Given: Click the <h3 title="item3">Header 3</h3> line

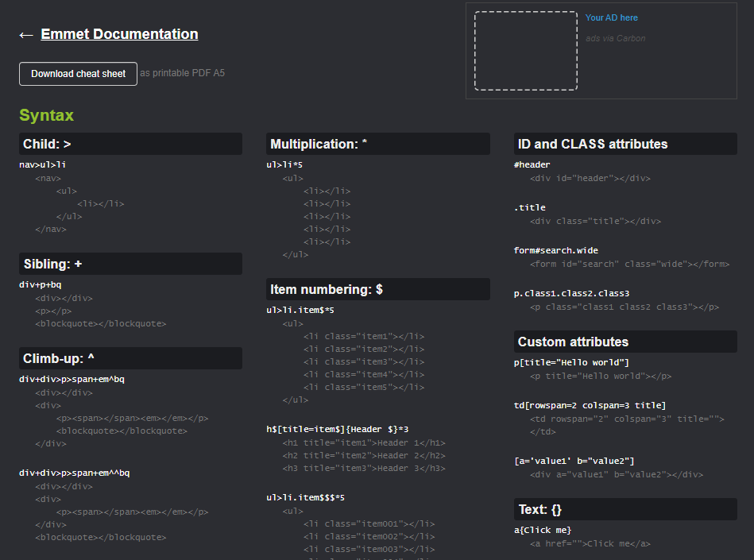Looking at the screenshot, I should click(x=364, y=469).
